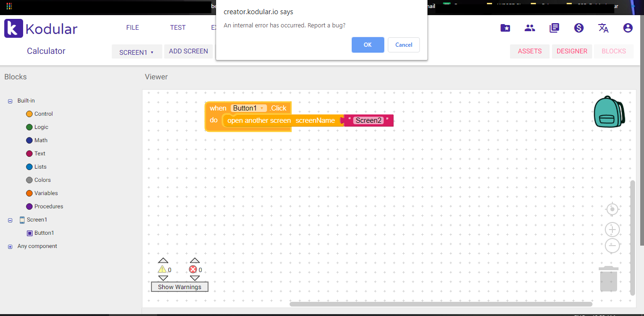The height and width of the screenshot is (316, 644).
Task: Open the account profile icon
Action: coord(627,28)
